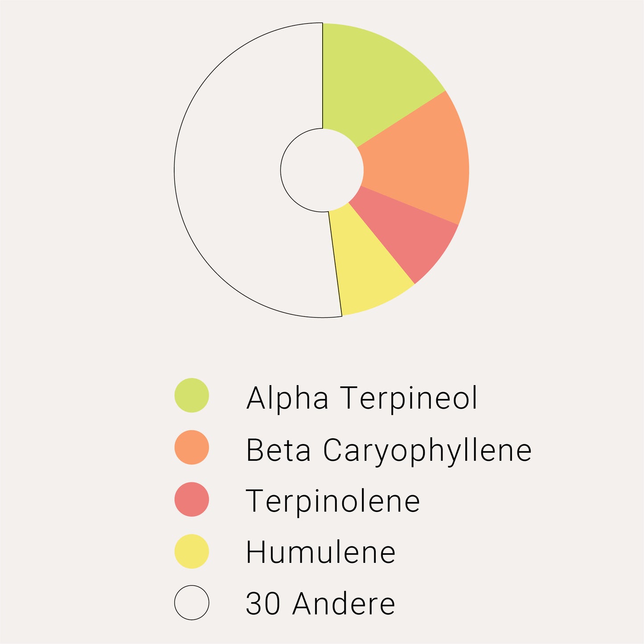644x644 pixels.
Task: Click the red legend circle
Action: tap(192, 500)
